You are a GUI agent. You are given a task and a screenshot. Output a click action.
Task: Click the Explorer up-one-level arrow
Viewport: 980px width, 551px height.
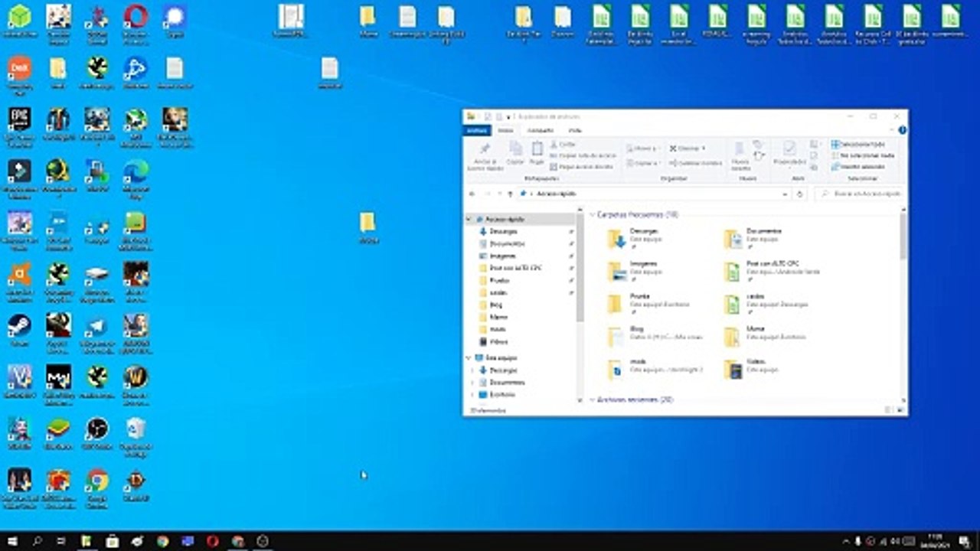click(510, 194)
